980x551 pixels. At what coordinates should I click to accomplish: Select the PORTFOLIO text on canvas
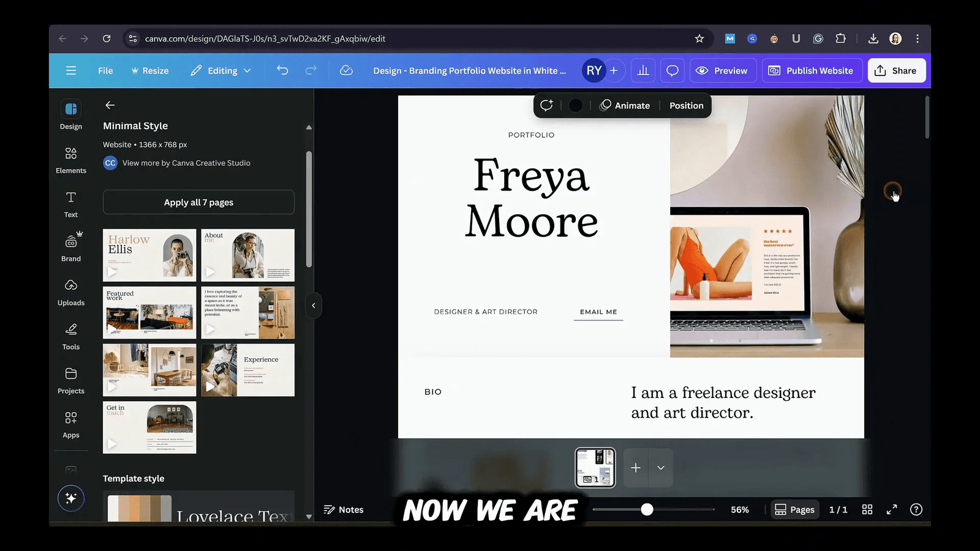tap(531, 135)
